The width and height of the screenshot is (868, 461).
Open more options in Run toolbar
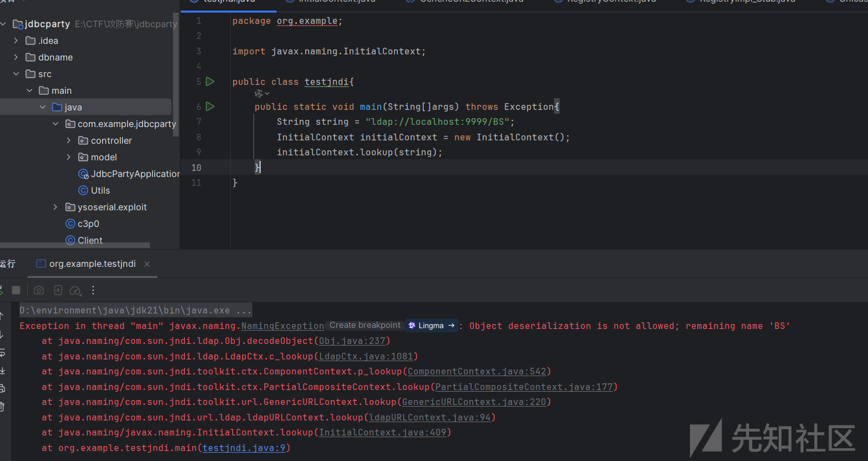pos(93,290)
